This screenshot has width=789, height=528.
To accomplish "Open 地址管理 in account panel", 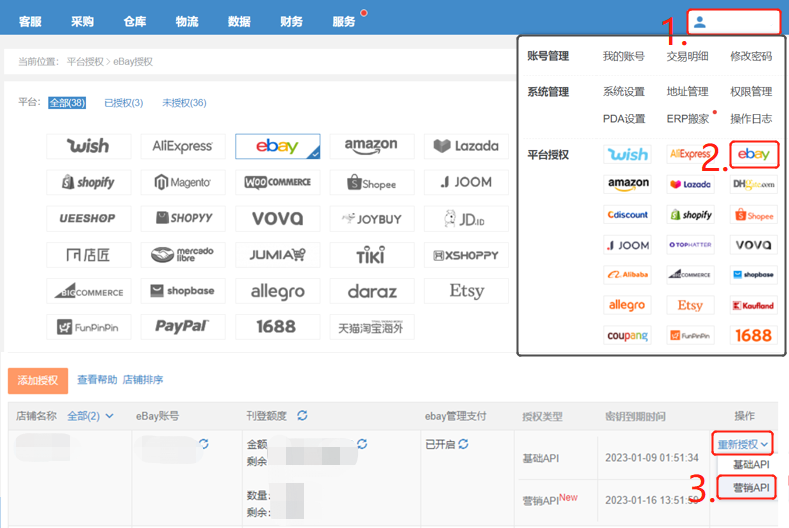I will (687, 92).
